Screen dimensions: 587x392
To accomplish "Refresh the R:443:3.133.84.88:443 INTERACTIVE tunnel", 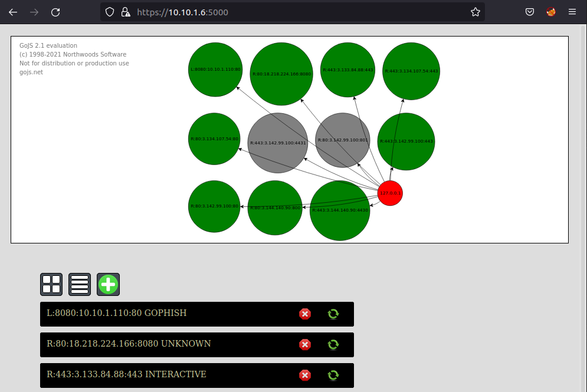I will point(333,375).
